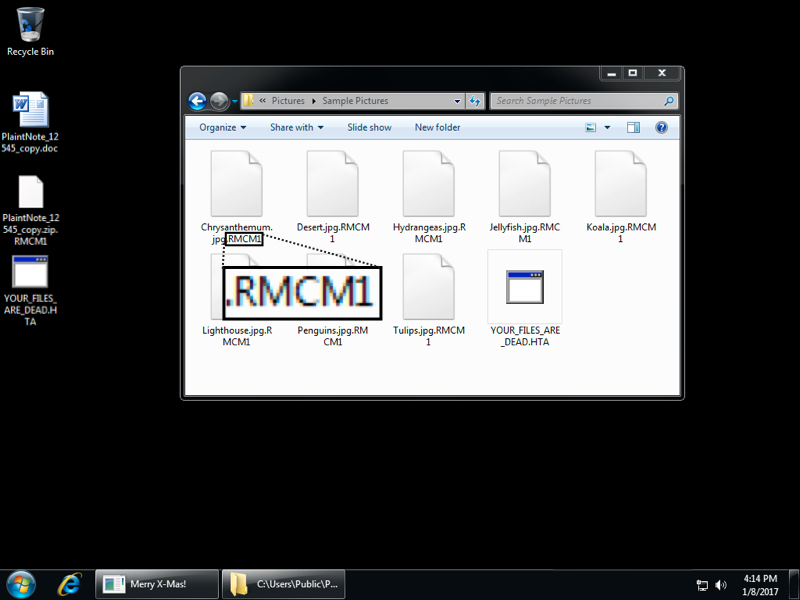
Task: Click the Lighthouse.jpg.RMCM1 file name
Action: point(237,336)
